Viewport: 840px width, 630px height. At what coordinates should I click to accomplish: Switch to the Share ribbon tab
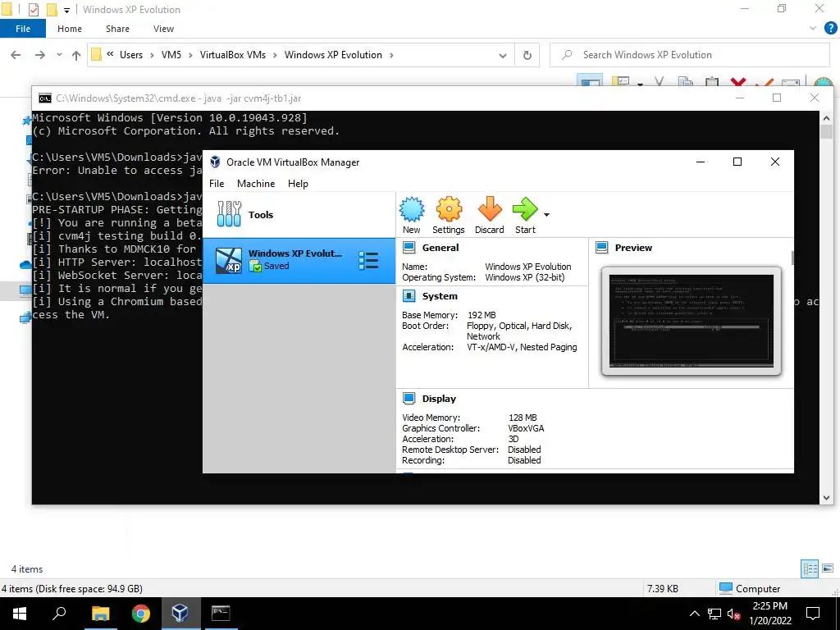pos(117,29)
